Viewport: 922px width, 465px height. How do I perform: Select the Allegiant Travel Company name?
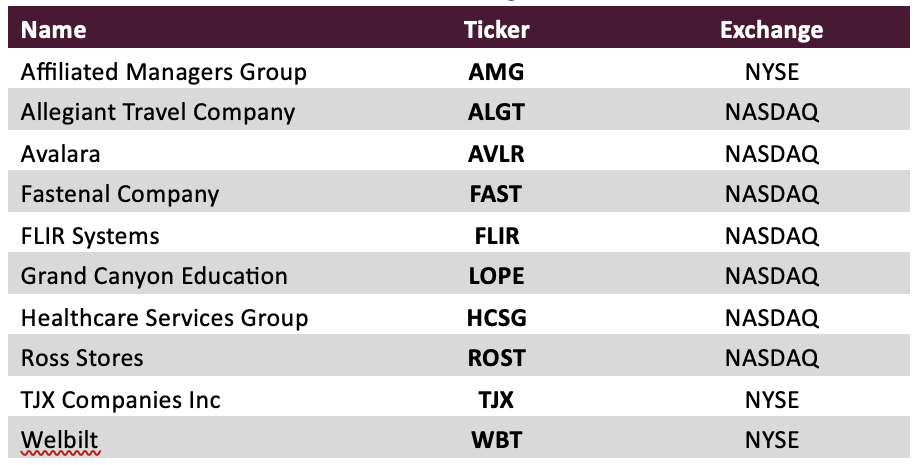pos(158,112)
